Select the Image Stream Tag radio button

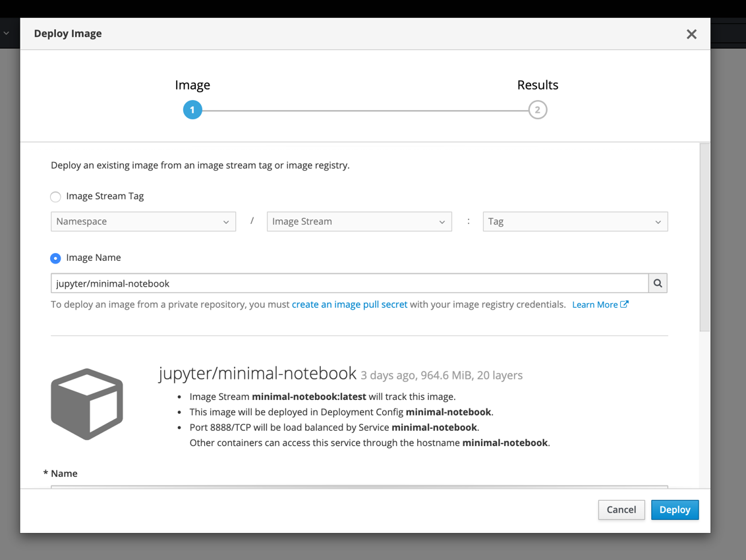(x=55, y=196)
